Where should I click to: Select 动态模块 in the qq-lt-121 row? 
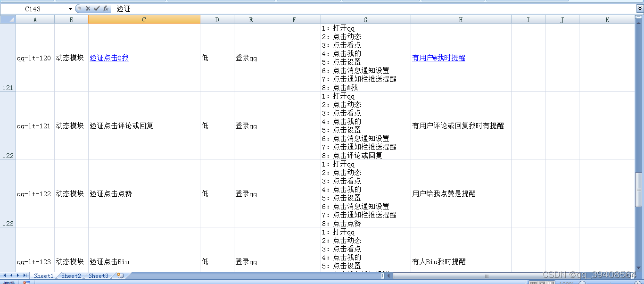[71, 126]
